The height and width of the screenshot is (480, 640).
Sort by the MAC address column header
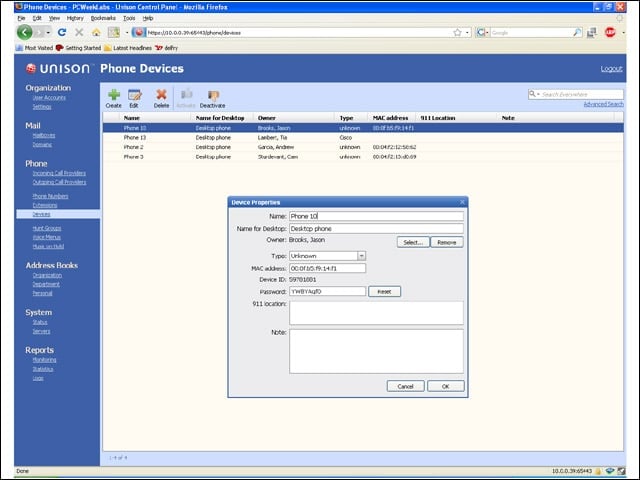[x=390, y=118]
